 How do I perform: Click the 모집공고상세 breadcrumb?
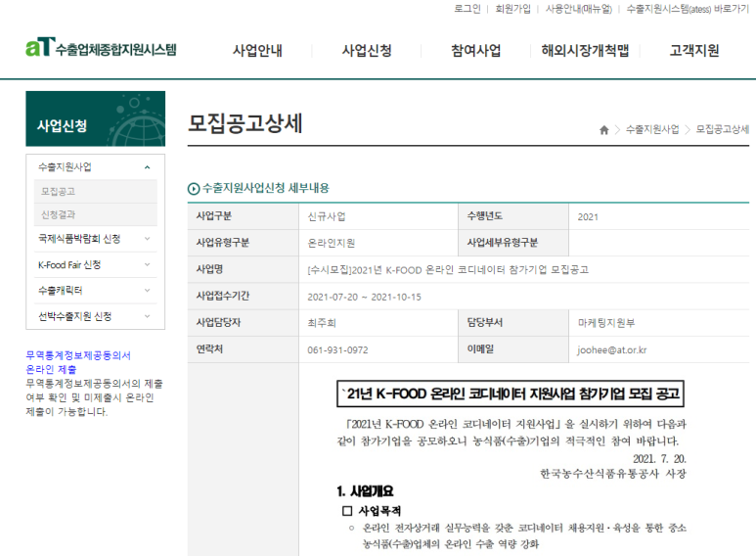tap(722, 129)
